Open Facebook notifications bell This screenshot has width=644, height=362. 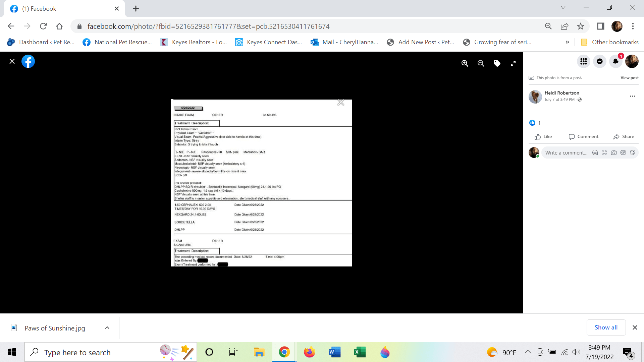[x=615, y=61]
